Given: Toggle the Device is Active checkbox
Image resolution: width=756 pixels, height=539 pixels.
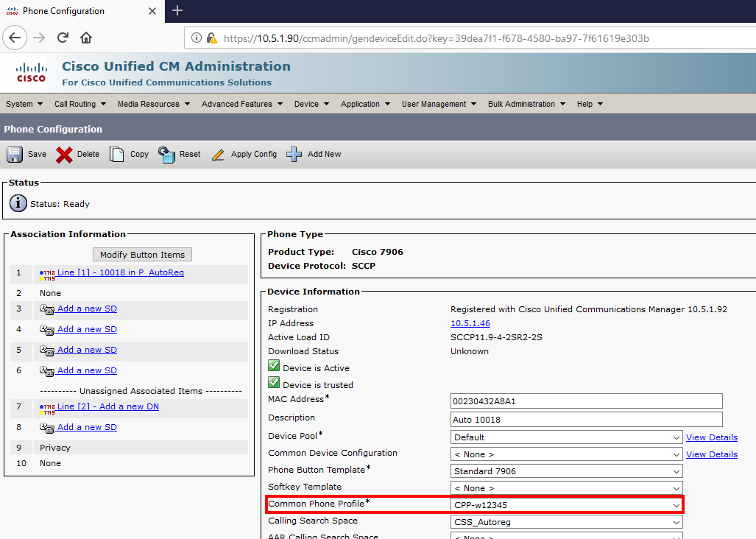Looking at the screenshot, I should [274, 366].
